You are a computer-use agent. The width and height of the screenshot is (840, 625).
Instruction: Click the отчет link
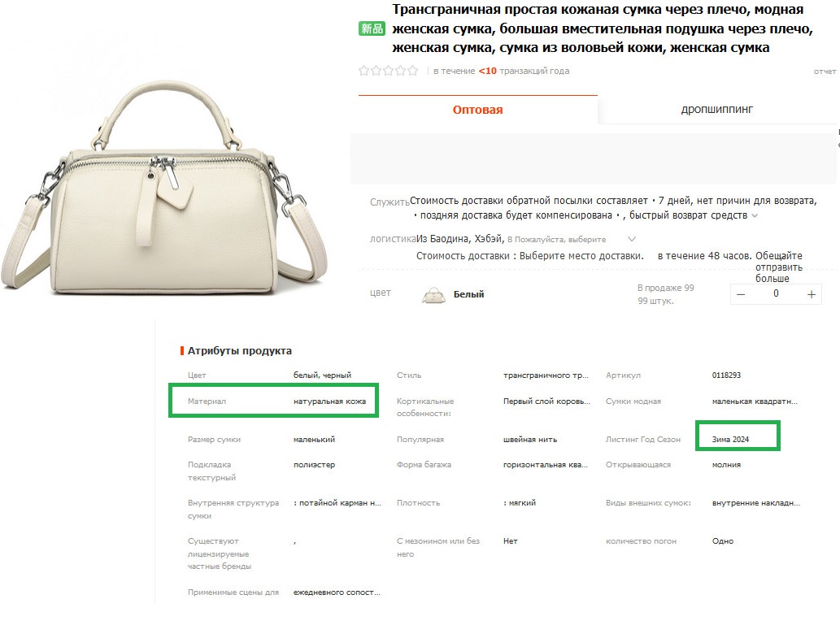click(825, 72)
